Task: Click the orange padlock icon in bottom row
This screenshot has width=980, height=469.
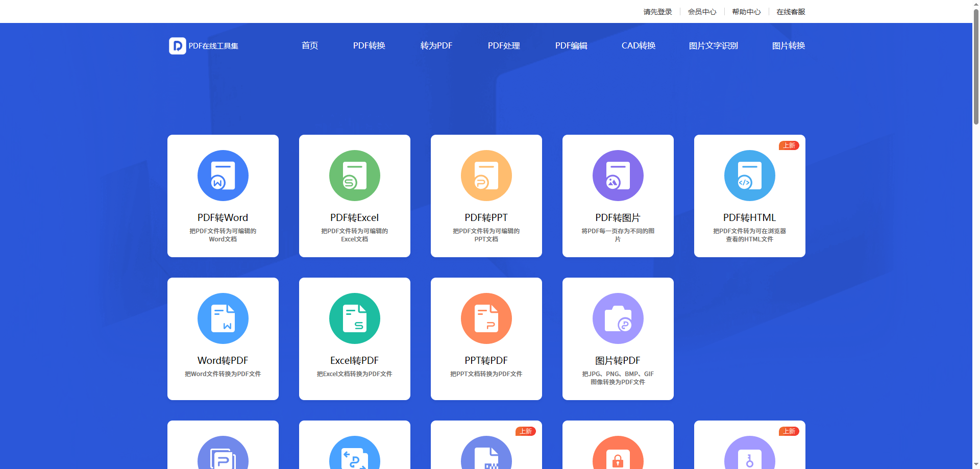Action: tap(618, 453)
